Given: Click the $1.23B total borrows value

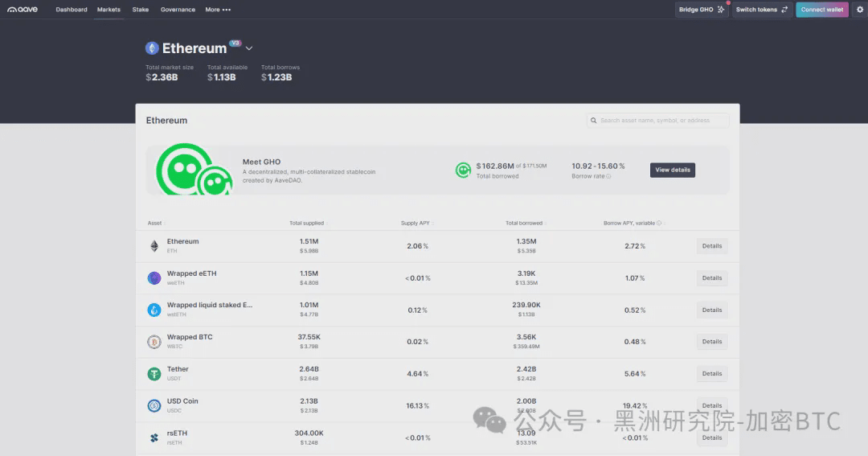Looking at the screenshot, I should tap(276, 77).
